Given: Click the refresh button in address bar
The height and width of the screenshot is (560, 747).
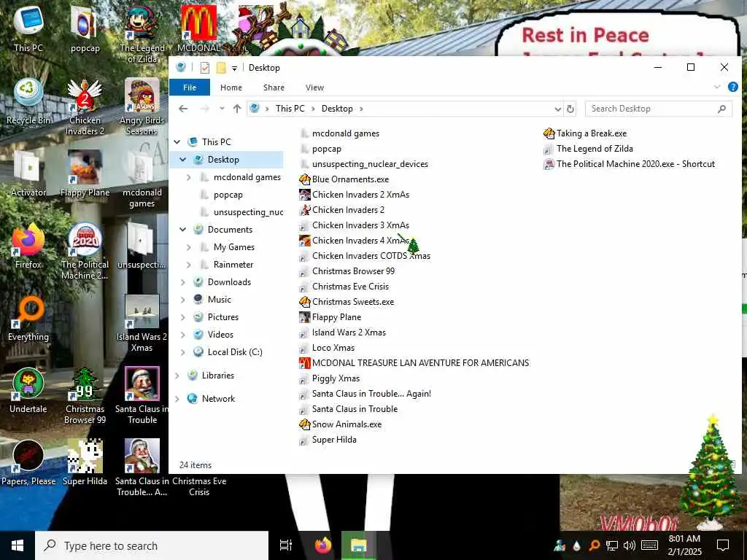Looking at the screenshot, I should point(570,109).
